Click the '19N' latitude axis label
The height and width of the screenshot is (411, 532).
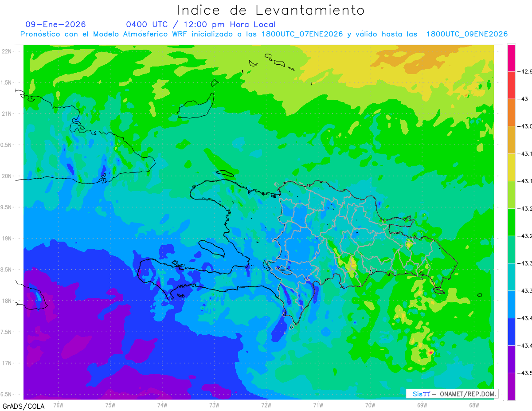point(8,239)
